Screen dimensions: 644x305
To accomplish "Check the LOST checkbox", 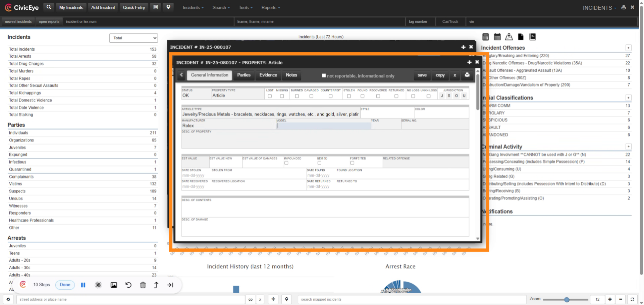I will (270, 96).
